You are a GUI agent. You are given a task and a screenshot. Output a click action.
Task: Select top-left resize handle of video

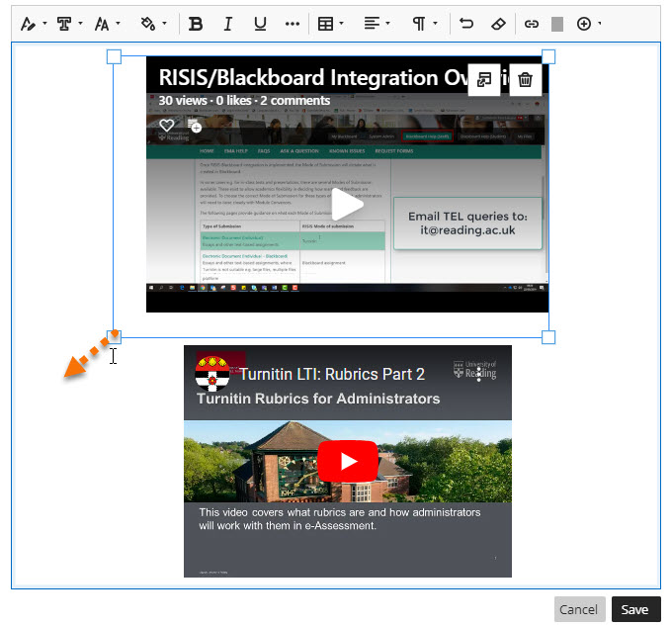click(x=114, y=56)
